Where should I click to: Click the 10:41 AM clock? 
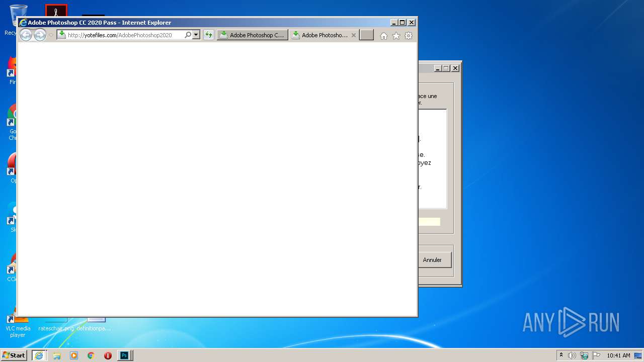coord(618,355)
